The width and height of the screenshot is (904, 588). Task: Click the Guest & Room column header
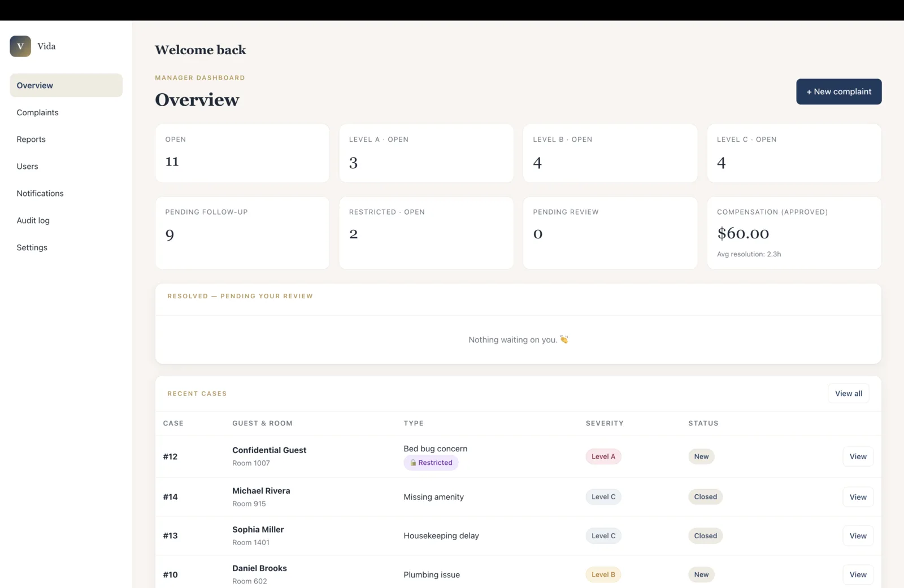262,423
